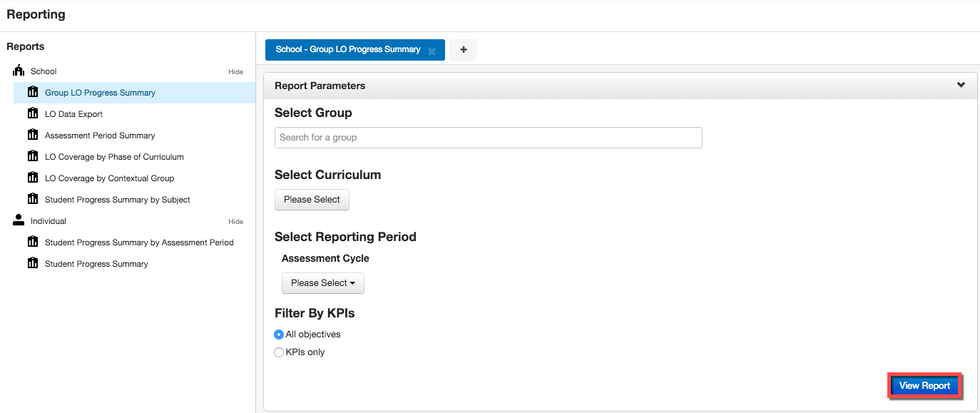The image size is (980, 413).
Task: Select the KPIs only radio button
Action: (x=279, y=352)
